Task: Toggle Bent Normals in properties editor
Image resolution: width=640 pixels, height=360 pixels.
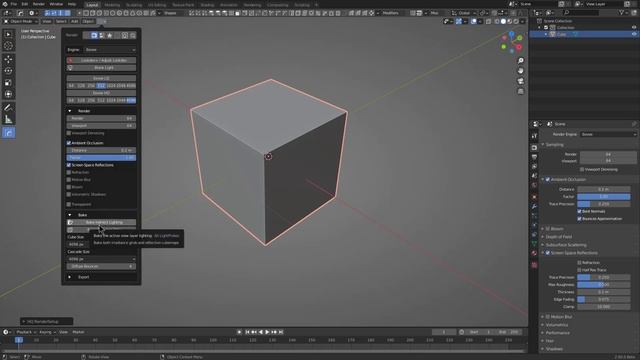Action: pos(580,211)
